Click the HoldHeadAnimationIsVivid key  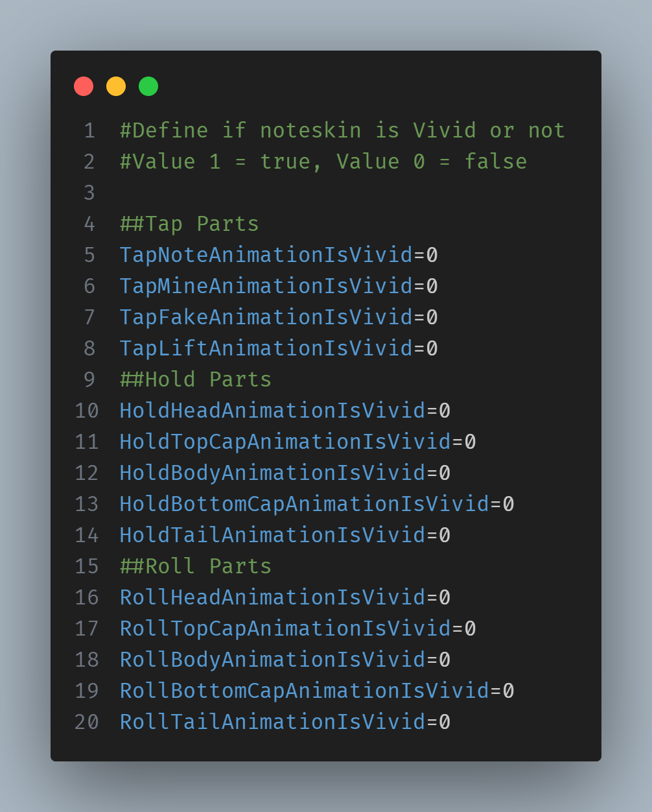(272, 411)
